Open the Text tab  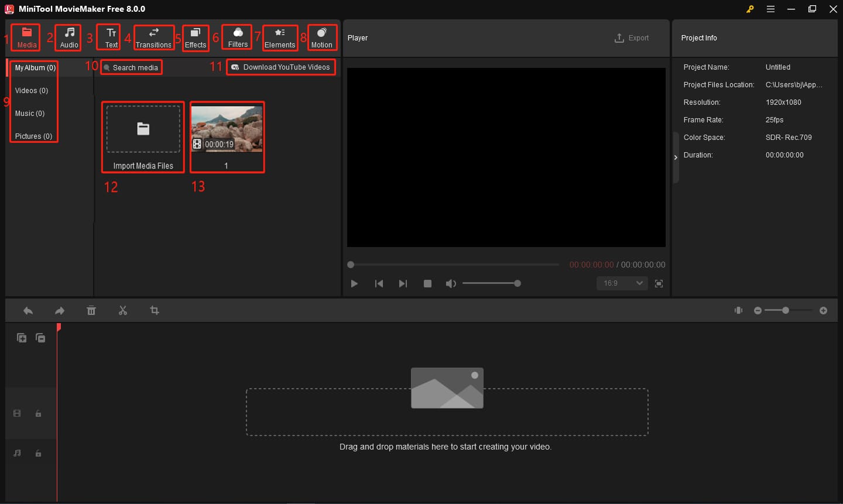111,37
